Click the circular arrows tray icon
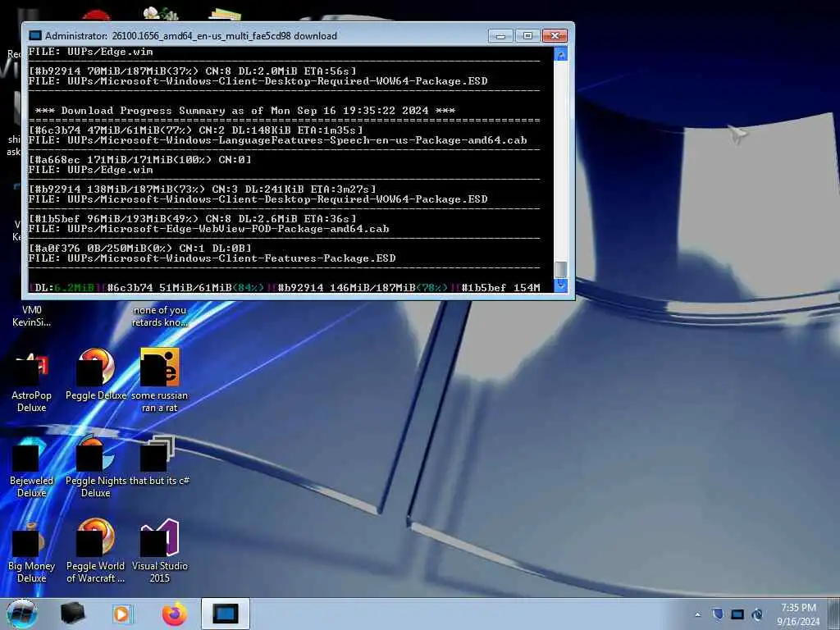Viewport: 840px width, 630px height. click(x=757, y=614)
